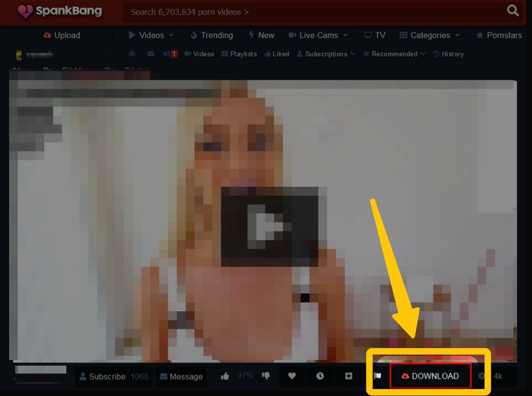The image size is (532, 396).
Task: Click the globe language icon
Action: click(x=132, y=54)
